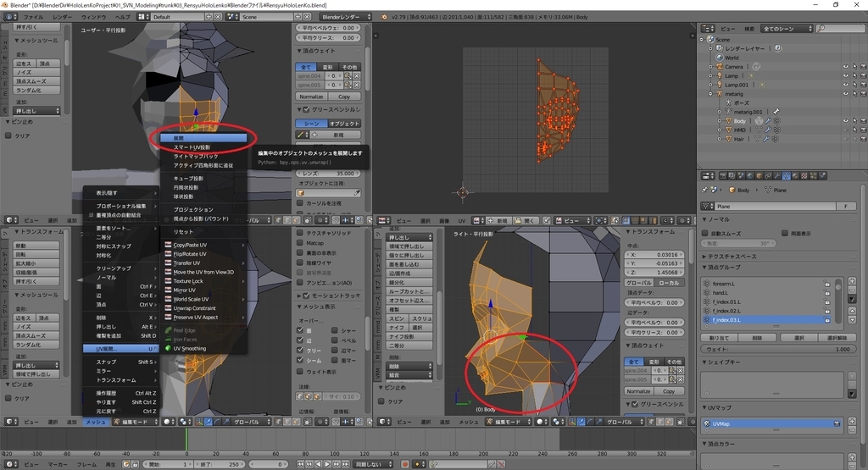
Task: Toggle visibility of metarig in outliner
Action: 845,93
